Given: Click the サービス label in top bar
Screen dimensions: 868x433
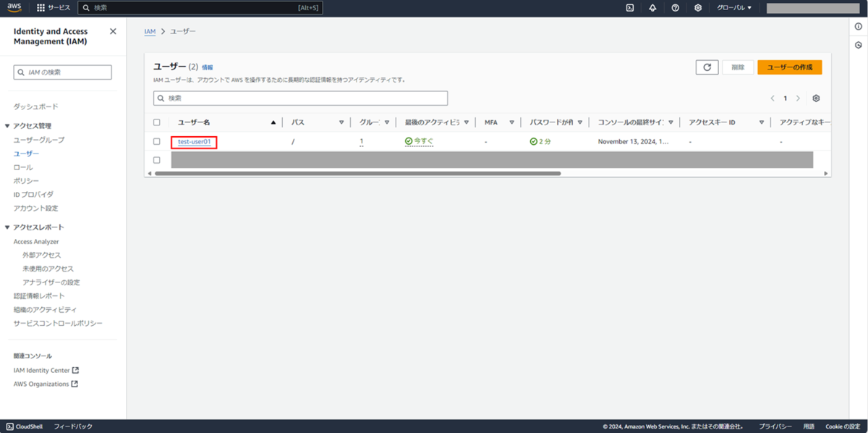Looking at the screenshot, I should [x=59, y=7].
